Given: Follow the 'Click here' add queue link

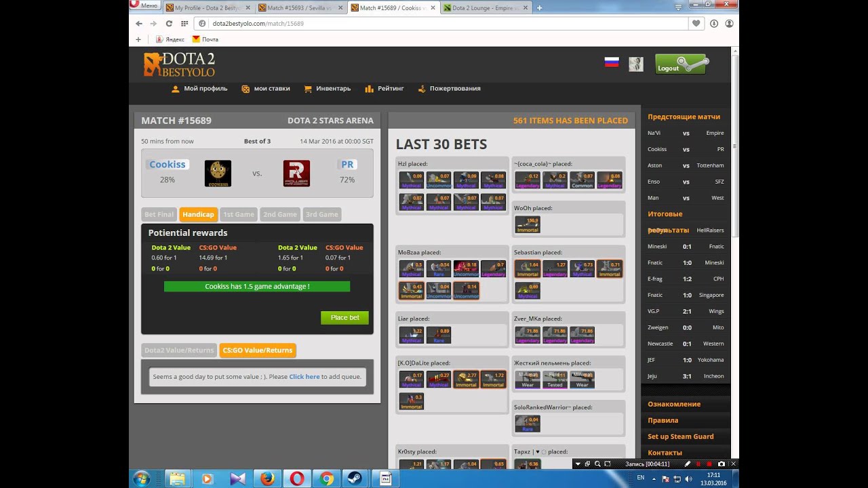Looking at the screenshot, I should pyautogui.click(x=304, y=377).
